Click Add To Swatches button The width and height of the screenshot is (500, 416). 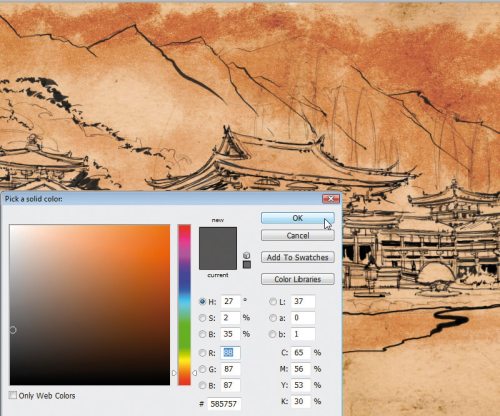coord(298,257)
